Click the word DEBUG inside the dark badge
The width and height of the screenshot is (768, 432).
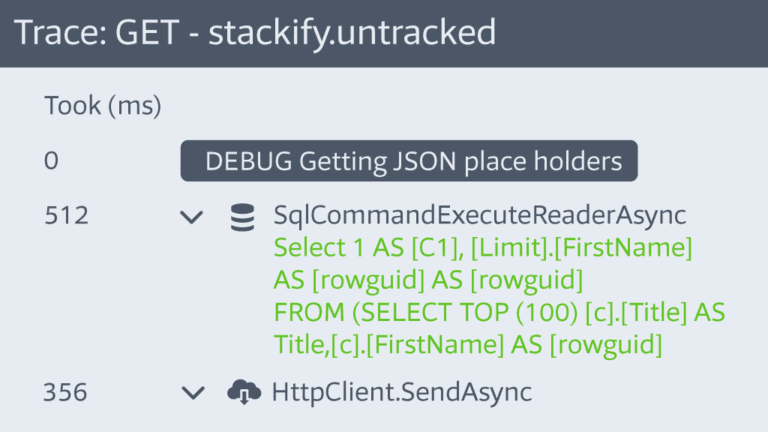[248, 161]
